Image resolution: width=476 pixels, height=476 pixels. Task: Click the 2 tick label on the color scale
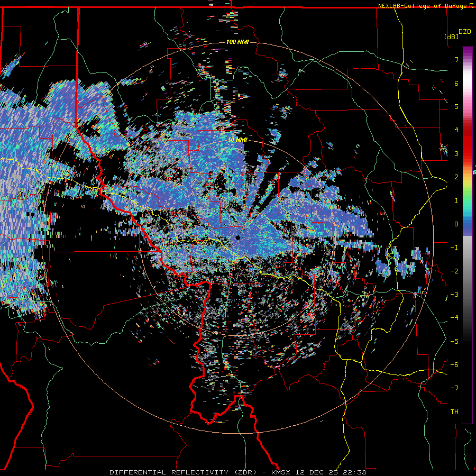456,177
